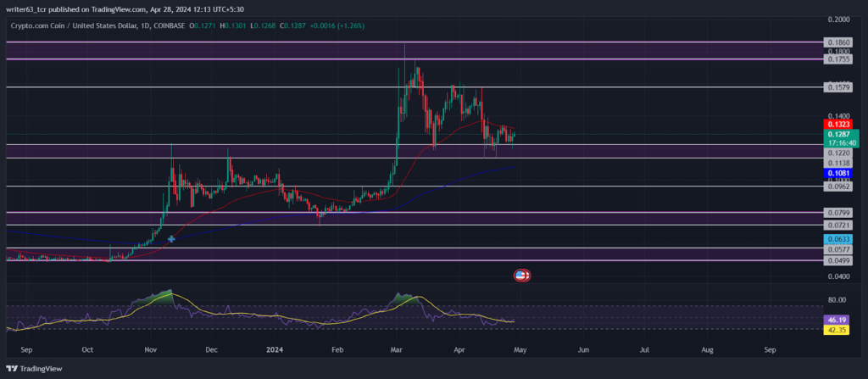Select the 0.0499 bottom support label
Viewport: 868px width, 379px height.
coord(837,260)
